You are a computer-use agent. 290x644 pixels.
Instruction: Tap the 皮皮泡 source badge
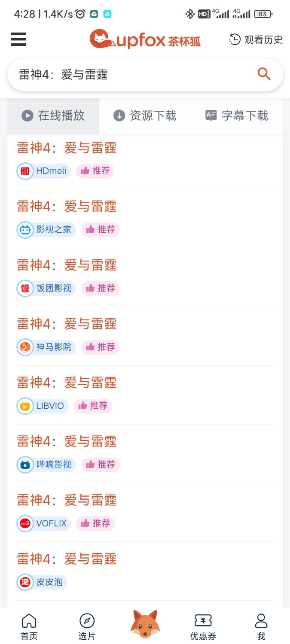(x=42, y=582)
